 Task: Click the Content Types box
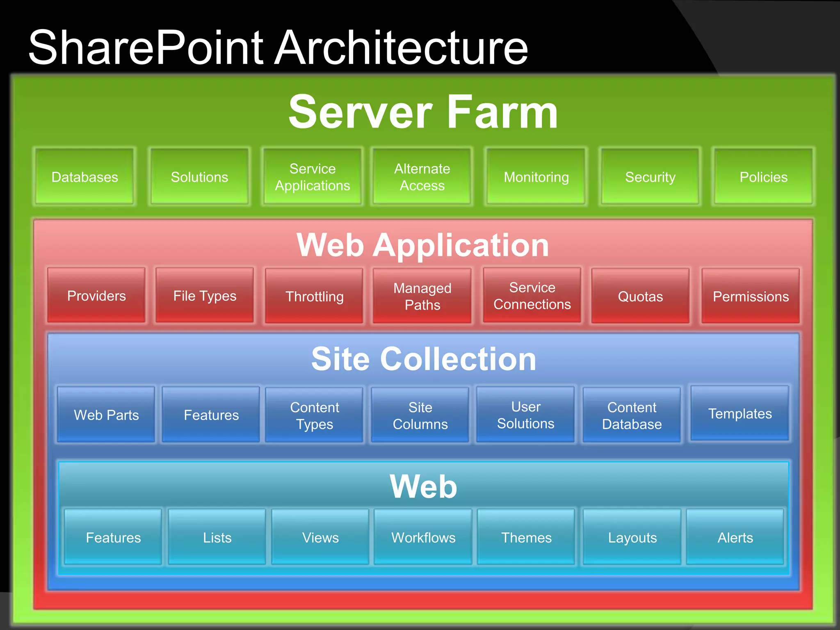coord(314,415)
